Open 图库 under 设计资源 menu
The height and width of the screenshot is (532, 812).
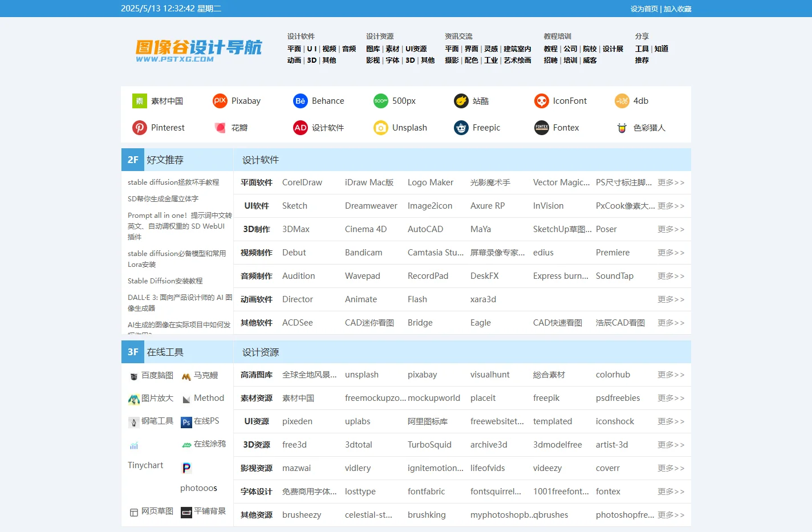(373, 49)
